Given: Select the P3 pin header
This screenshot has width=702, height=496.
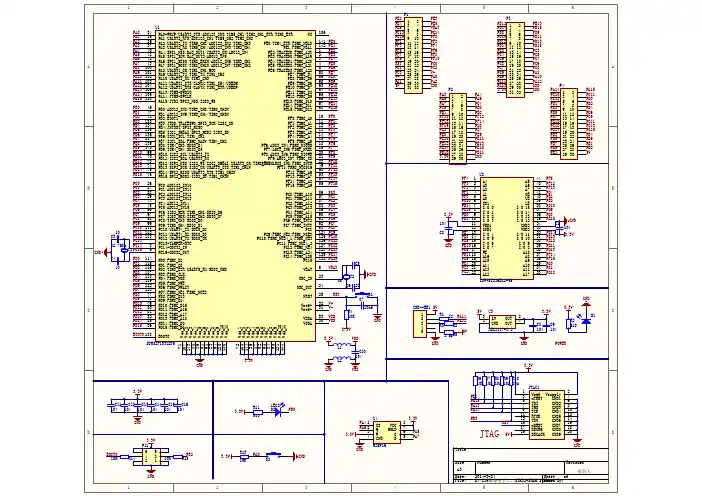Looking at the screenshot, I should [515, 59].
